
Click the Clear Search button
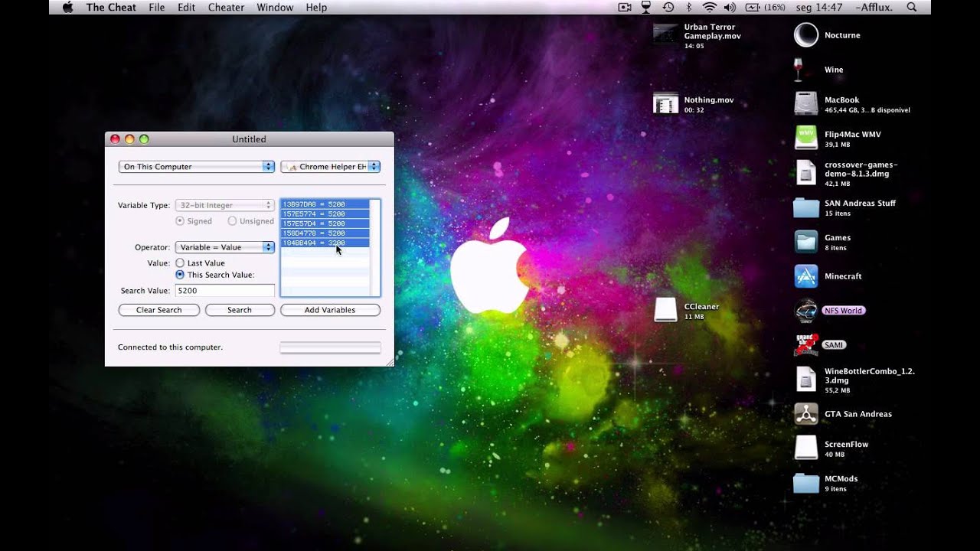159,310
